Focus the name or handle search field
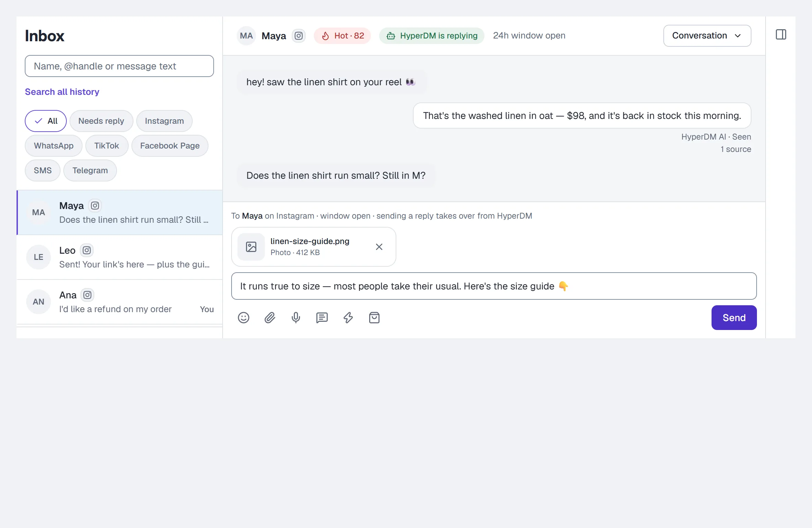Viewport: 812px width, 528px height. (x=119, y=66)
